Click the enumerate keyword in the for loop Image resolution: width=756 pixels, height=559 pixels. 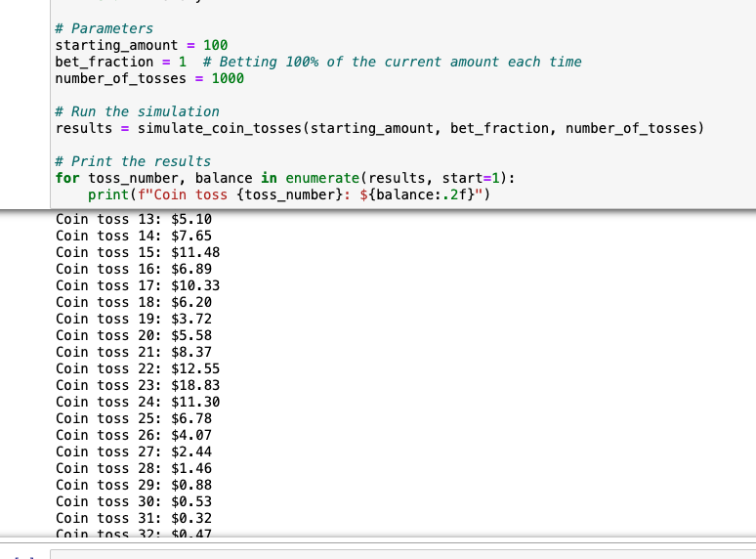coord(322,178)
